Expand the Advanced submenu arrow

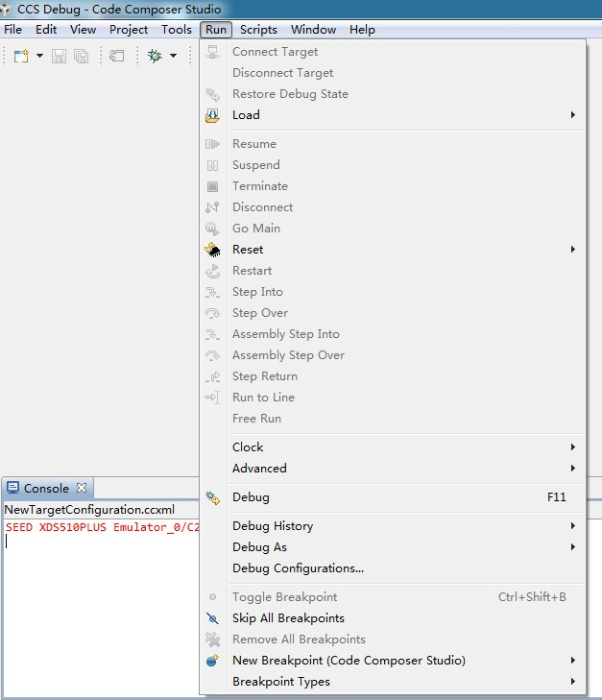[573, 468]
